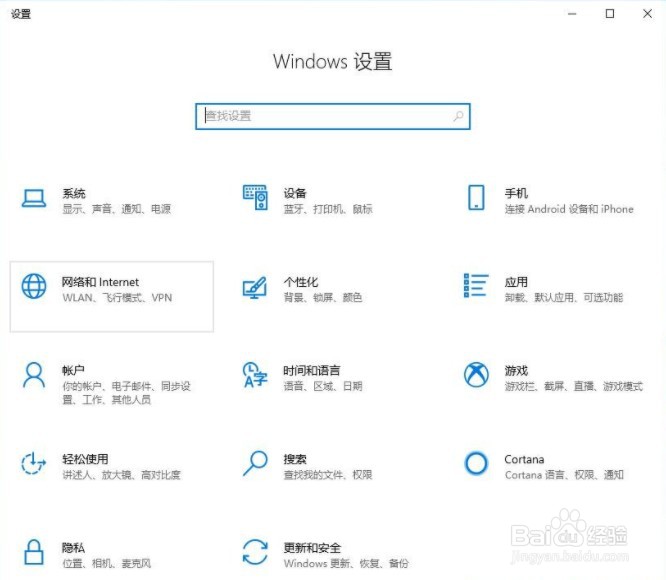The image size is (666, 580).
Task: Click description 讲述人、放大镜、高对比度
Action: tap(121, 475)
